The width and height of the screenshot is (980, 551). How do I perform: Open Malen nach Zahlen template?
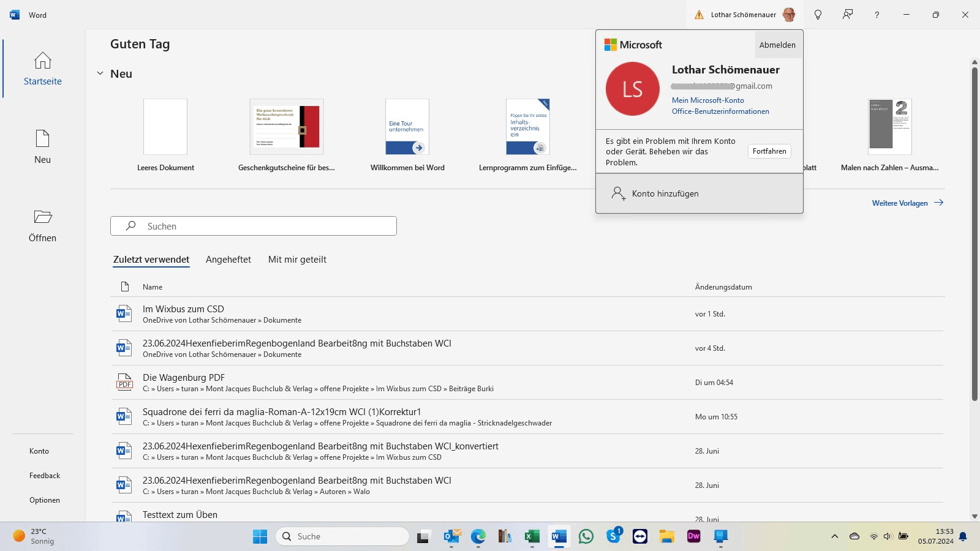tap(890, 135)
